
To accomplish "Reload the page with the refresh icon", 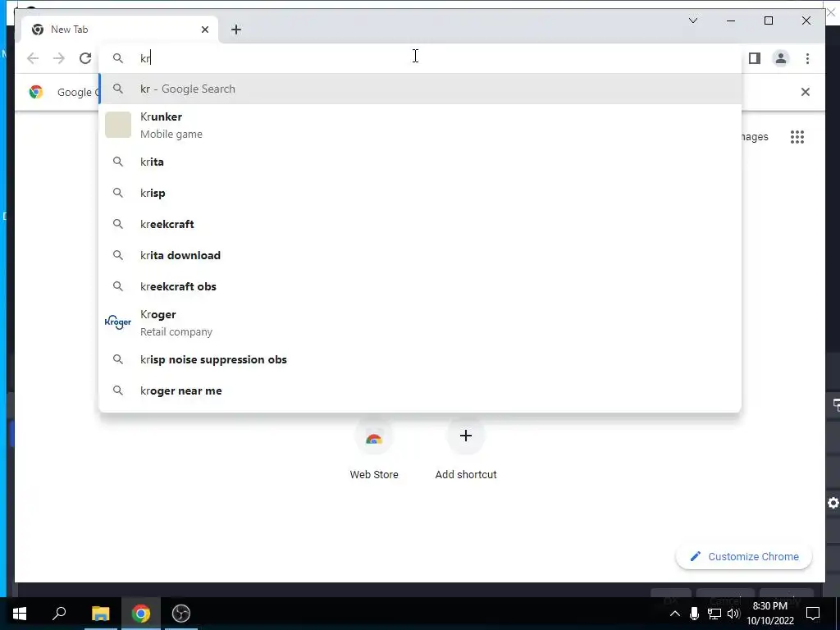I will (85, 58).
